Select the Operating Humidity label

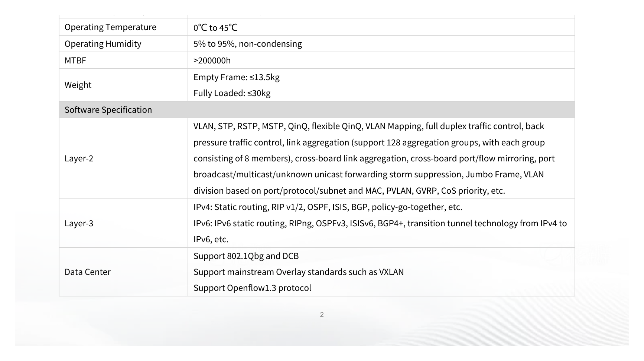tap(103, 44)
